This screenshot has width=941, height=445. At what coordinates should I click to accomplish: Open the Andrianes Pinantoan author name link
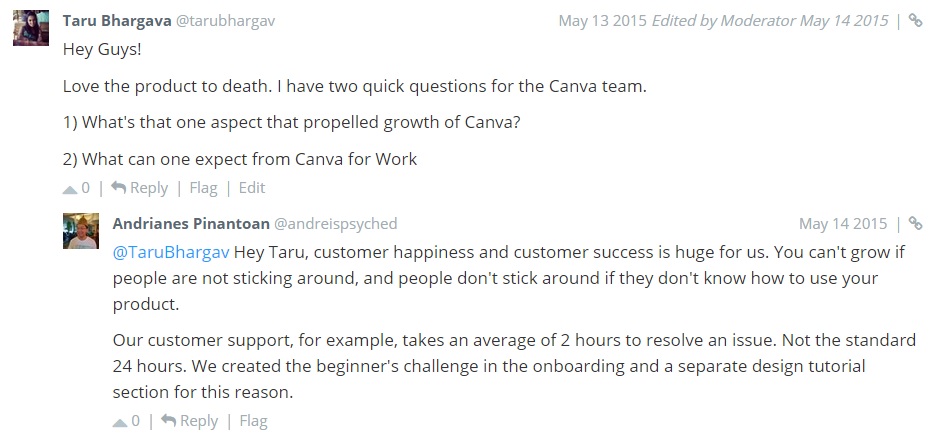coord(191,224)
